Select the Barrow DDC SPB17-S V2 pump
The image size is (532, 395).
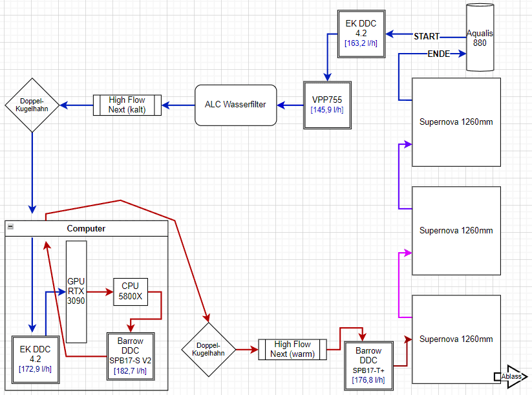[x=131, y=356]
